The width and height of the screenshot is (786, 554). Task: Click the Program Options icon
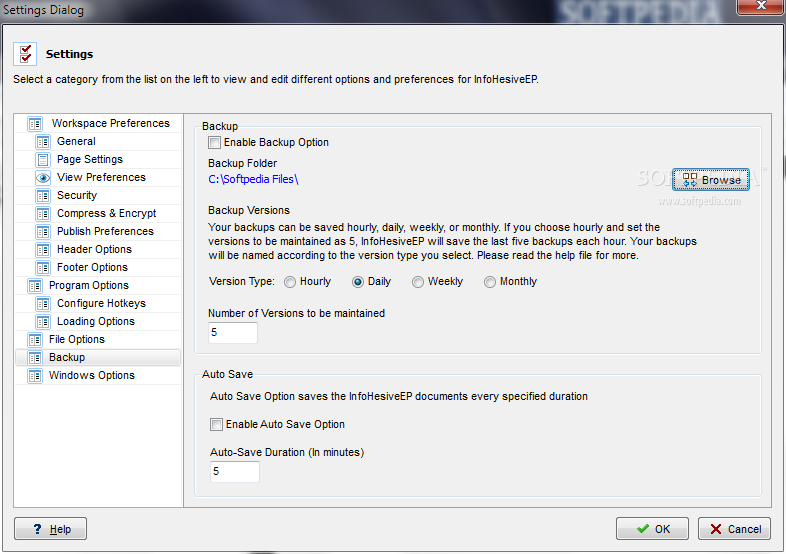coord(35,286)
